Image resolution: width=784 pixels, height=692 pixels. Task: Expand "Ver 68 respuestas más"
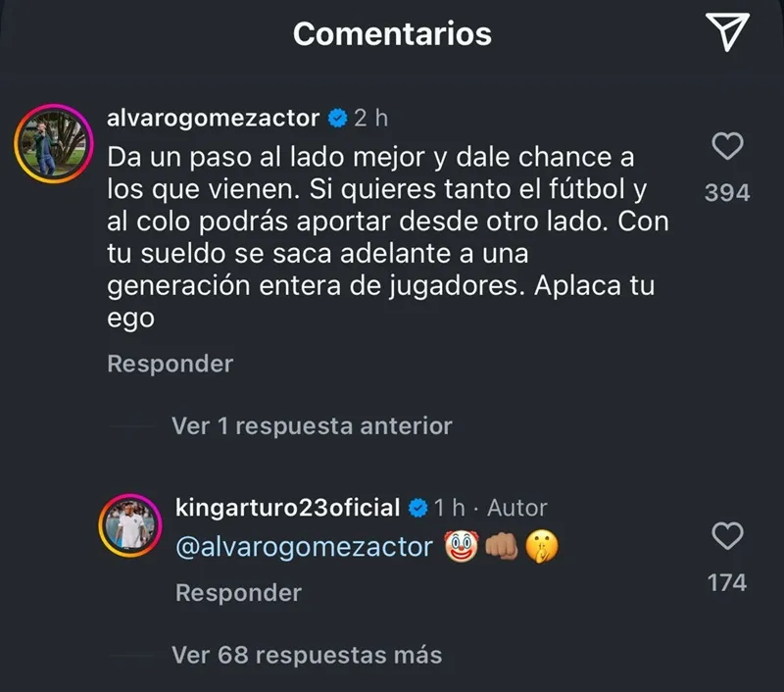(x=307, y=654)
